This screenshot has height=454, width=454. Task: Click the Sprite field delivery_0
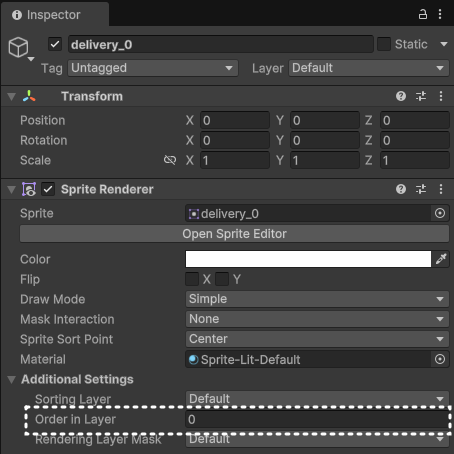308,213
